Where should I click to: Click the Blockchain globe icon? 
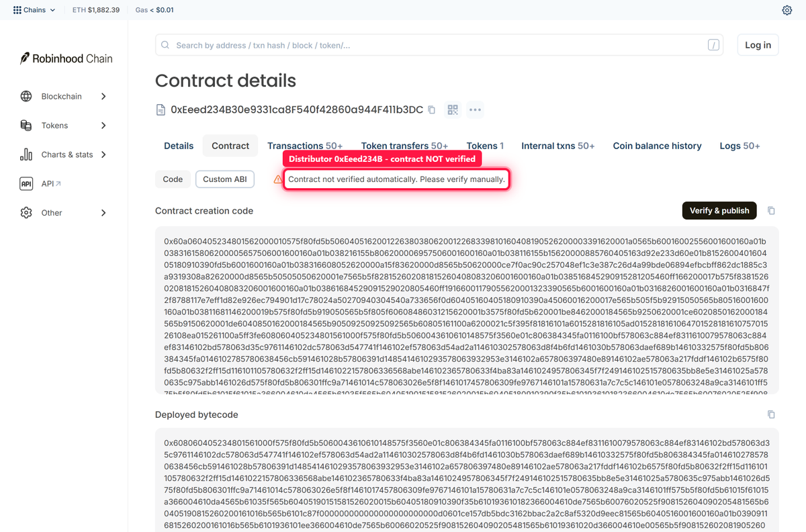coord(26,96)
